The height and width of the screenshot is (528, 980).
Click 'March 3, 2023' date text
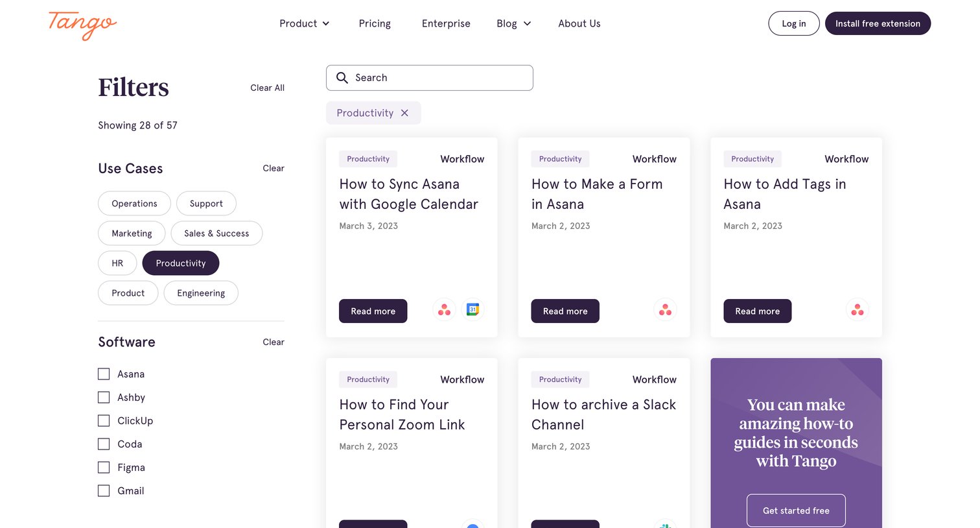(x=369, y=226)
